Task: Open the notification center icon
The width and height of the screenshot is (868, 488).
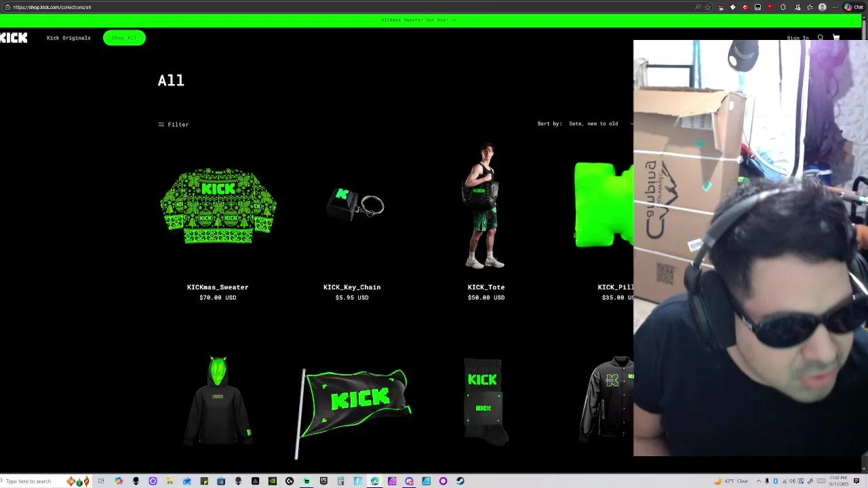Action: tap(856, 481)
